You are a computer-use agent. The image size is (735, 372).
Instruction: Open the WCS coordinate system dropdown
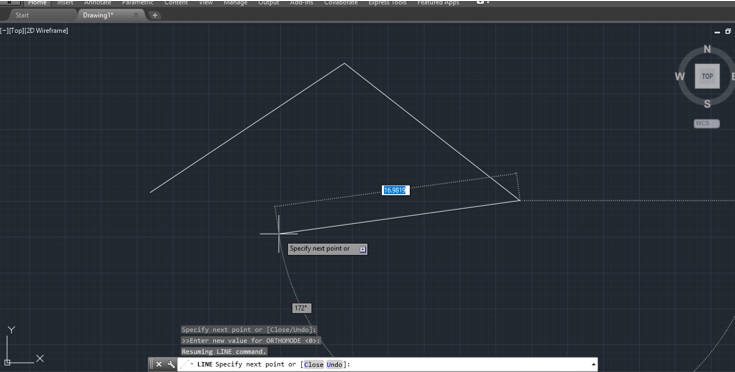point(707,123)
